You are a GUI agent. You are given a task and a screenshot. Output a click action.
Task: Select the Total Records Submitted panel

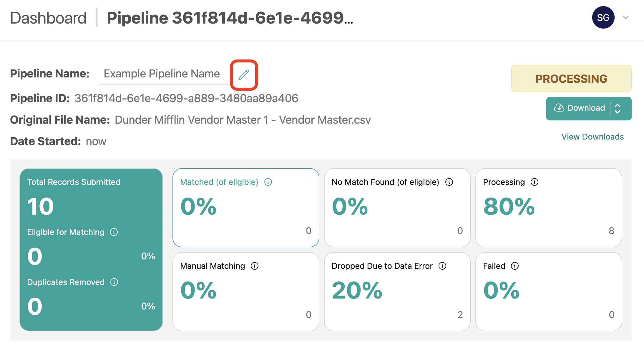click(x=91, y=250)
